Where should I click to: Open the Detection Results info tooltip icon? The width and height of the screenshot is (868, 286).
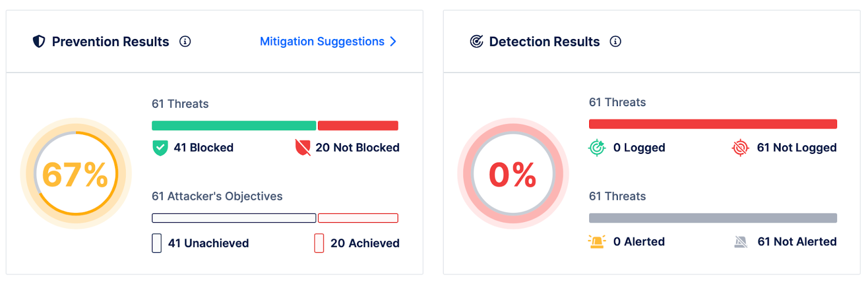[615, 42]
